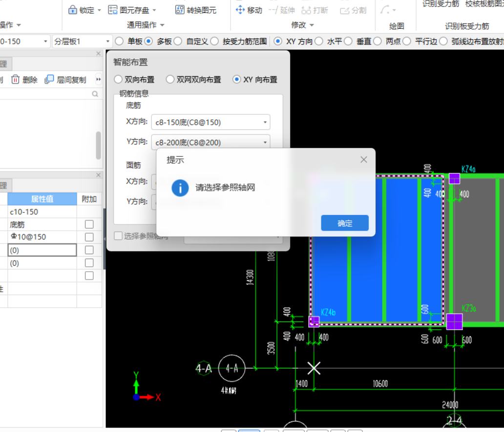Click the 附加 column header
Viewport: 504px width, 432px height.
tap(89, 199)
